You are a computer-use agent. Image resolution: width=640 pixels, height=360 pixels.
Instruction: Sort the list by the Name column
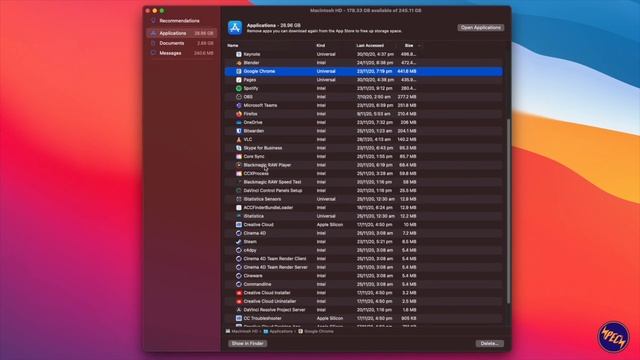point(233,45)
